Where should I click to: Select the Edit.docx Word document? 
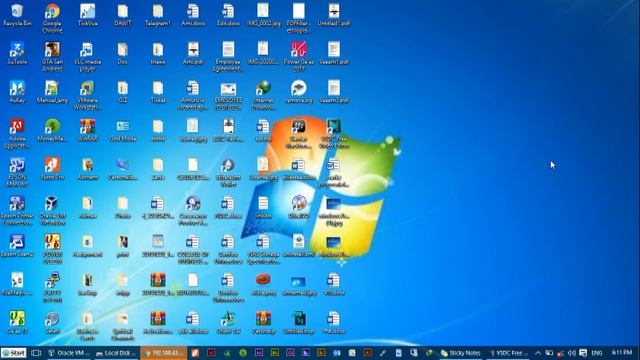[x=228, y=15]
